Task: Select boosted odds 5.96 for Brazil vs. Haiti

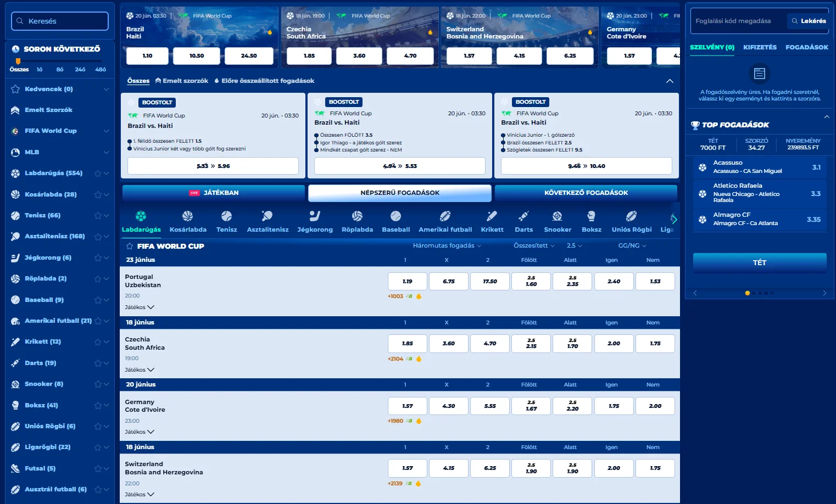Action: pos(213,166)
